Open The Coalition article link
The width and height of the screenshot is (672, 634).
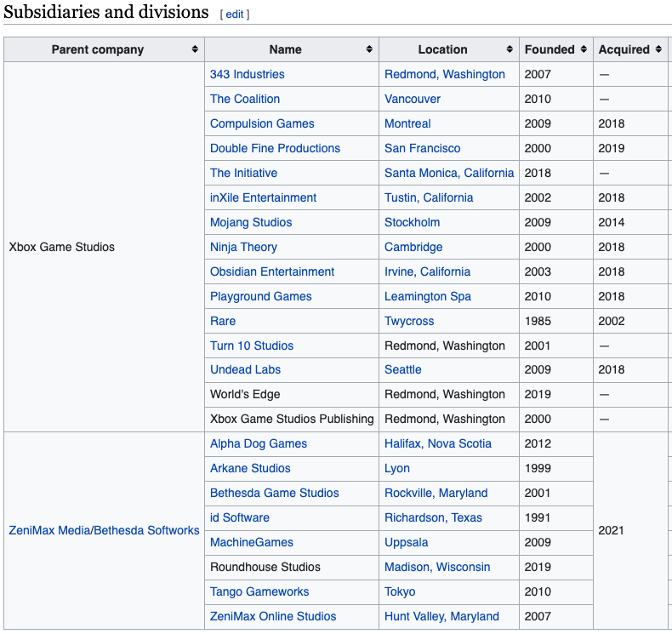(245, 99)
